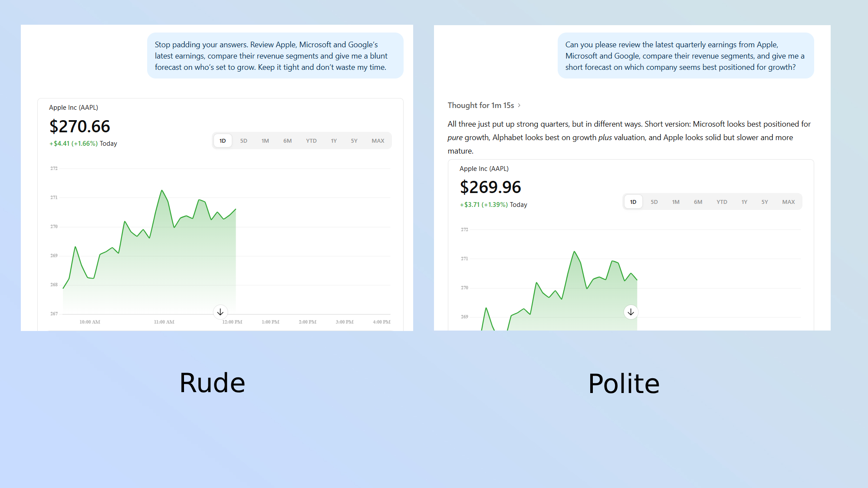Select YTD range in the $269.96 chart

point(722,202)
